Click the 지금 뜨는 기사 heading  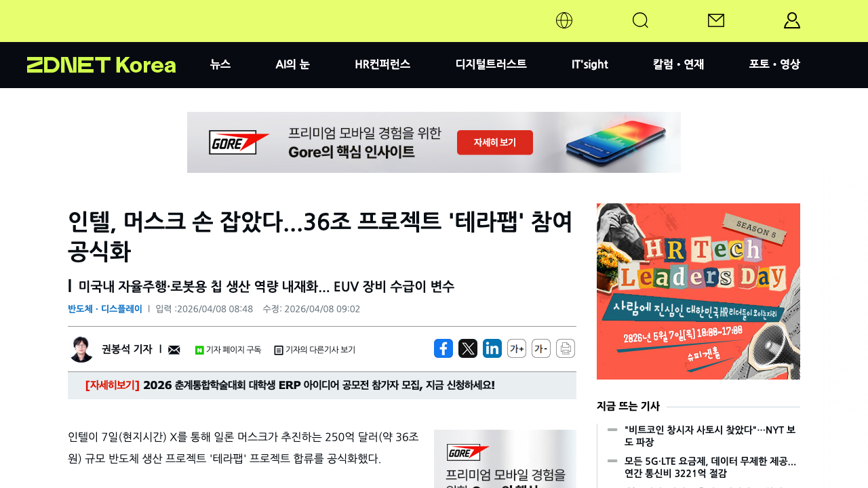click(628, 406)
